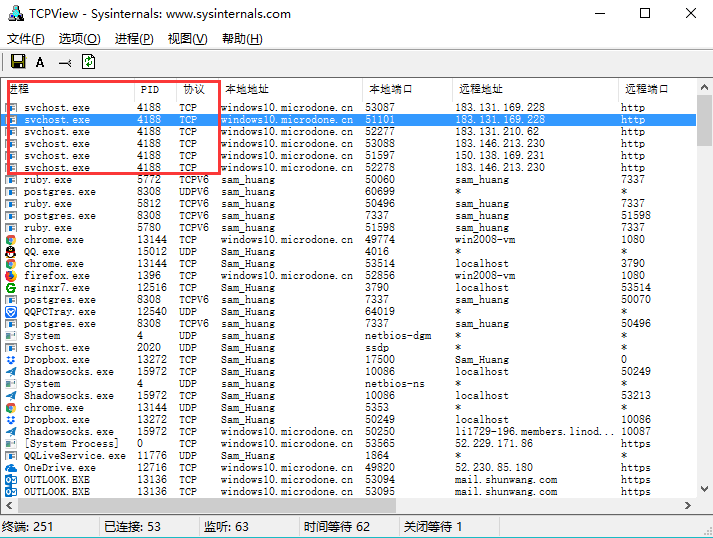Click remote address li1729-196.members.linod...
The image size is (713, 538).
coord(535,432)
